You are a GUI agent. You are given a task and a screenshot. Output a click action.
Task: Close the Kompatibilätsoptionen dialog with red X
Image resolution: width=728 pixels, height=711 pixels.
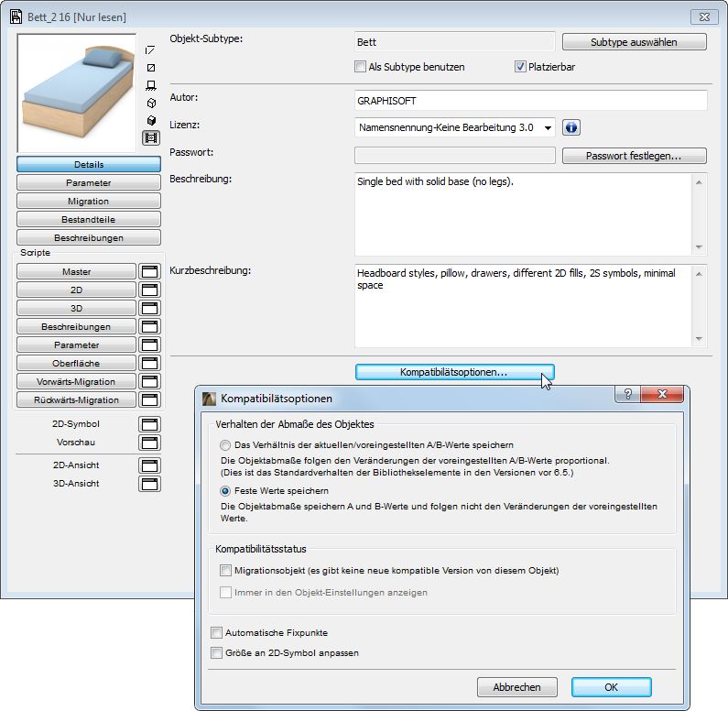[662, 394]
